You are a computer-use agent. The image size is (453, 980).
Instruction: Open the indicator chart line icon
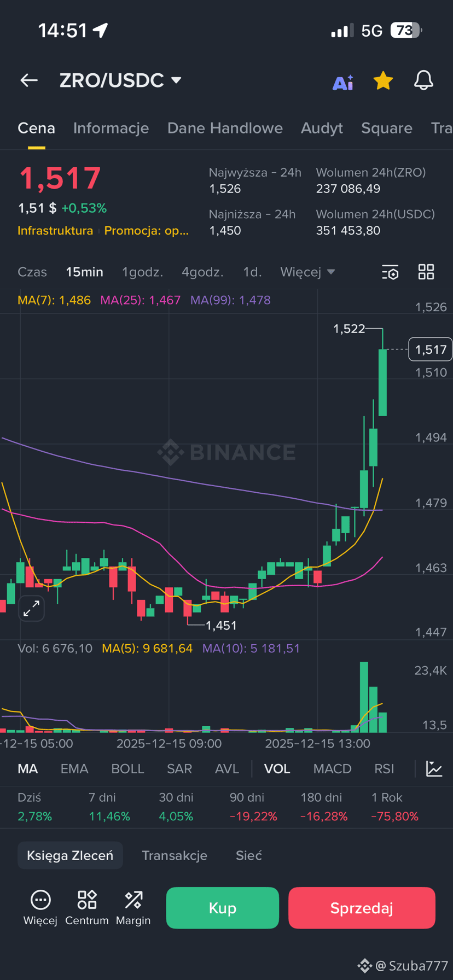click(x=434, y=768)
